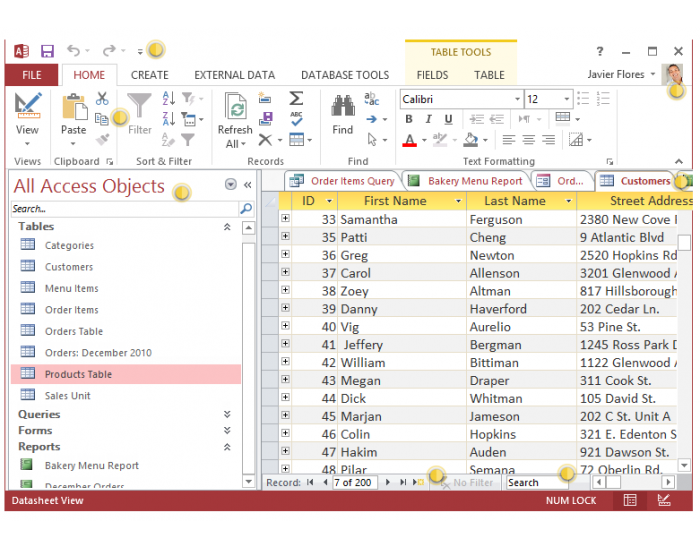Collapse the Tables group
This screenshot has width=700, height=550.
point(227,226)
